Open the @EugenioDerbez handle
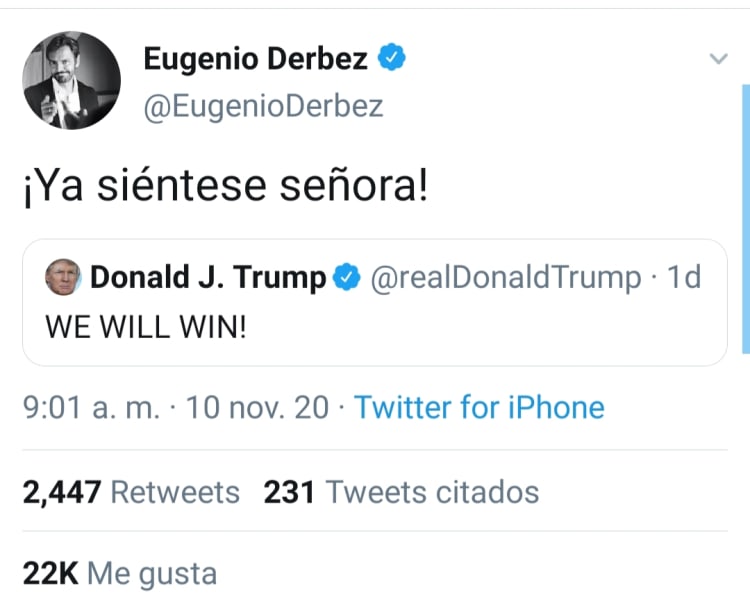 click(x=263, y=105)
